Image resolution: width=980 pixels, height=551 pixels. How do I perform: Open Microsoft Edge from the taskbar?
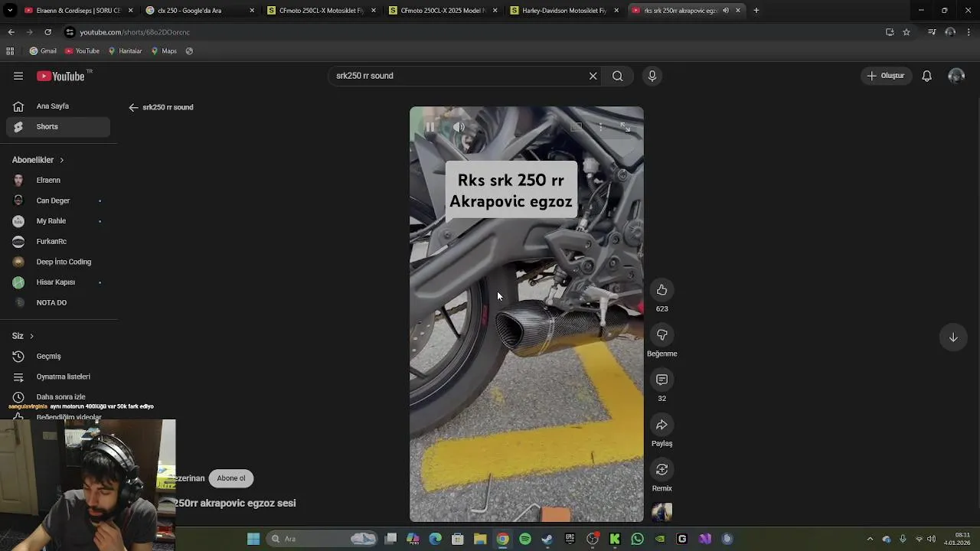click(436, 539)
